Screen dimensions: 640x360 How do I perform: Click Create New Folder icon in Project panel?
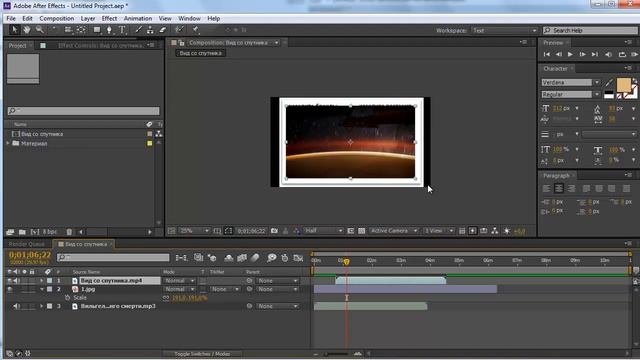click(22, 232)
